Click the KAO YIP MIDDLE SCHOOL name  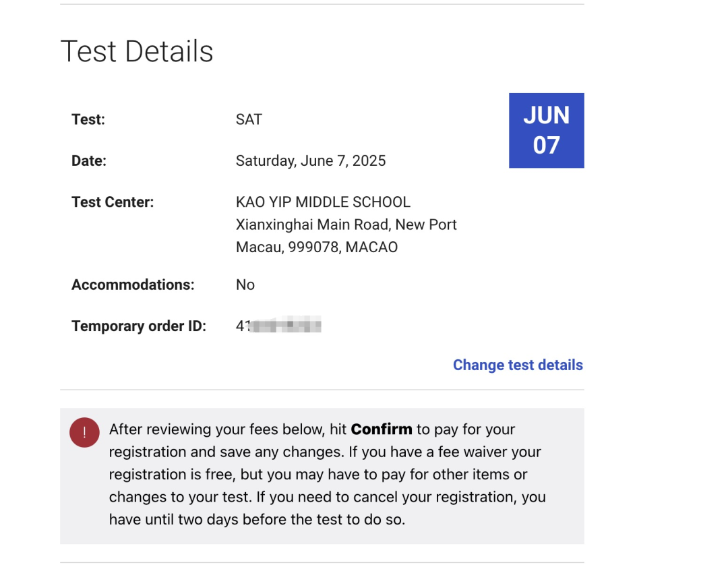click(323, 202)
